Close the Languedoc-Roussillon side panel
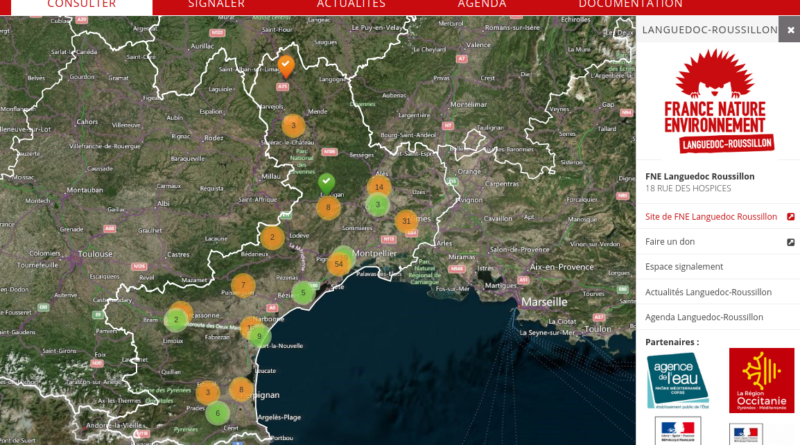 point(791,30)
